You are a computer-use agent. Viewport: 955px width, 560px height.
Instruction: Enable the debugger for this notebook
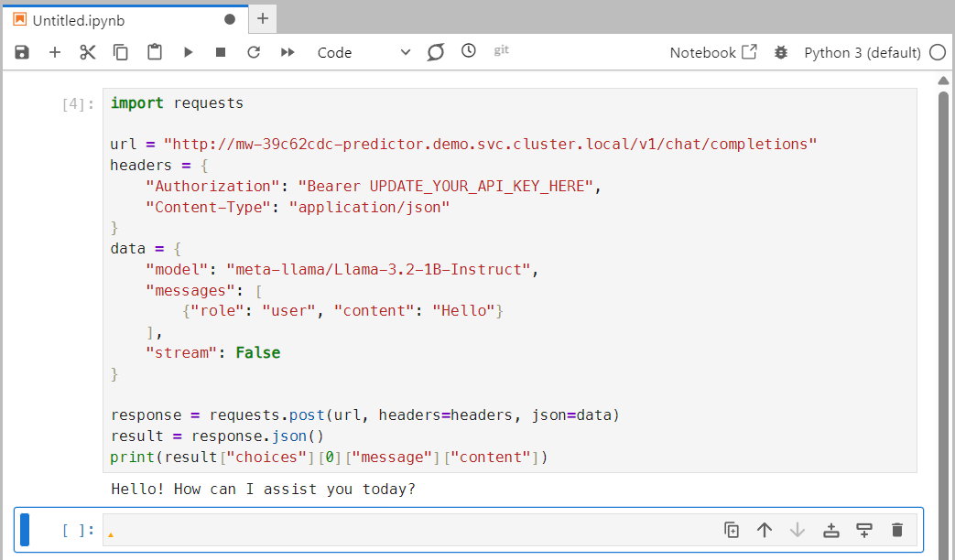780,52
